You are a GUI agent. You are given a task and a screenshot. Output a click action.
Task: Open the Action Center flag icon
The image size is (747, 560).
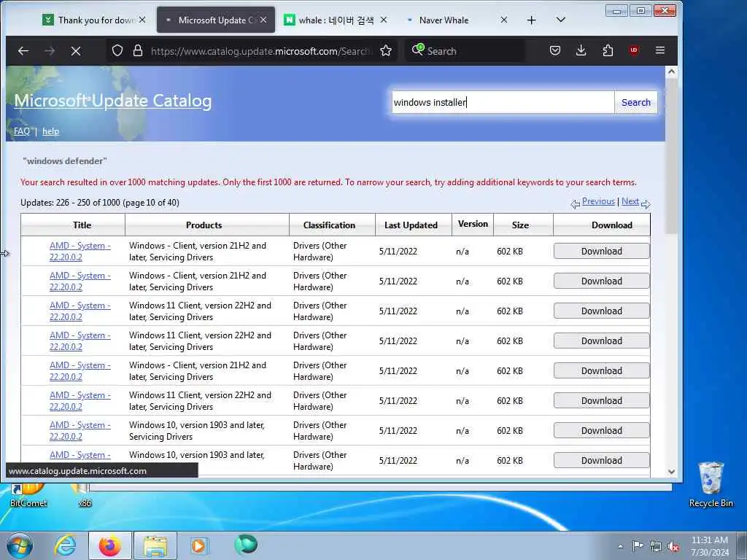tap(638, 545)
